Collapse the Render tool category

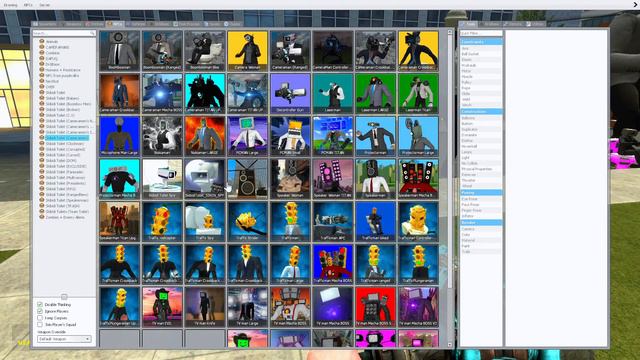[x=481, y=222]
